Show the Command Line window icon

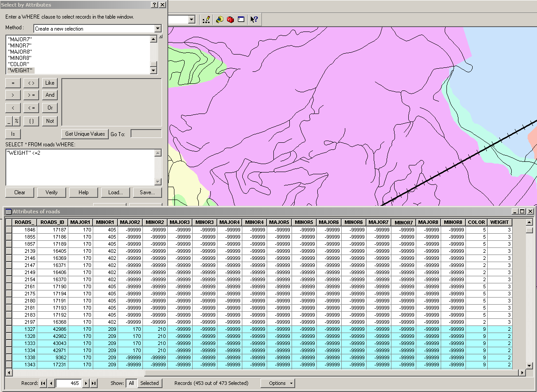click(x=241, y=20)
